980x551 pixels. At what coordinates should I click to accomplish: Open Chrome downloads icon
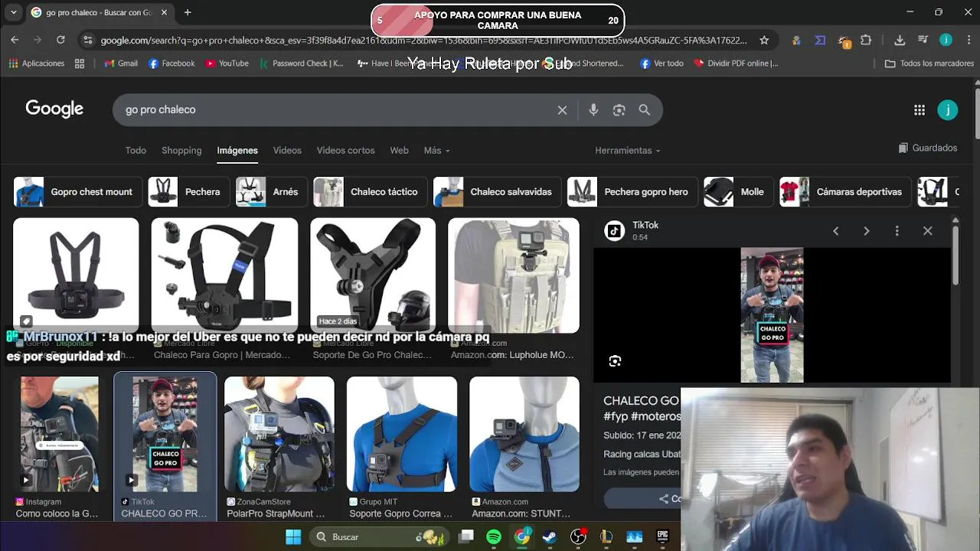tap(900, 40)
